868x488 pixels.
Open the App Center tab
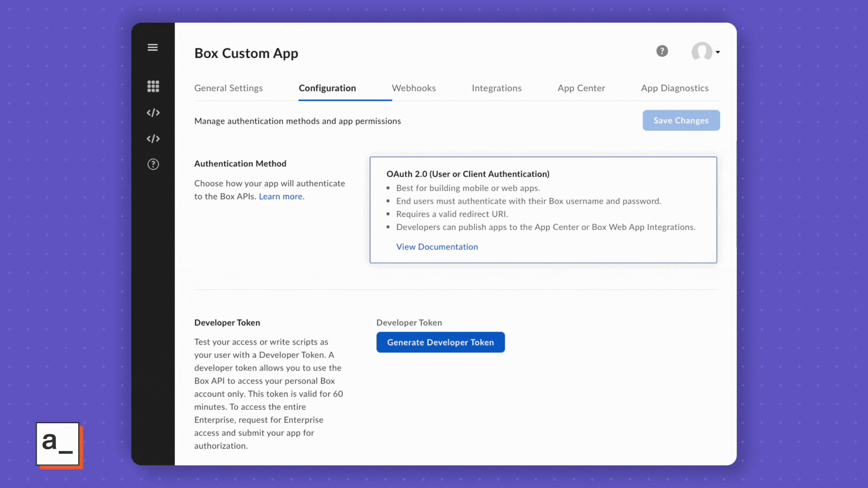click(581, 88)
